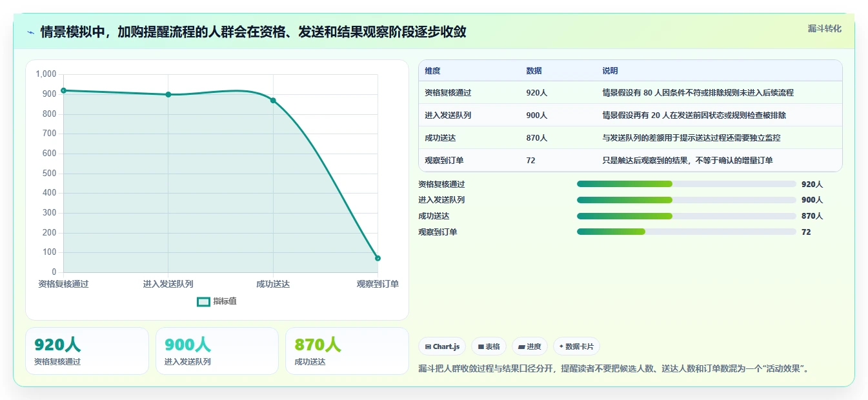Click the lightning icon beside the title
The width and height of the screenshot is (868, 400).
31,32
